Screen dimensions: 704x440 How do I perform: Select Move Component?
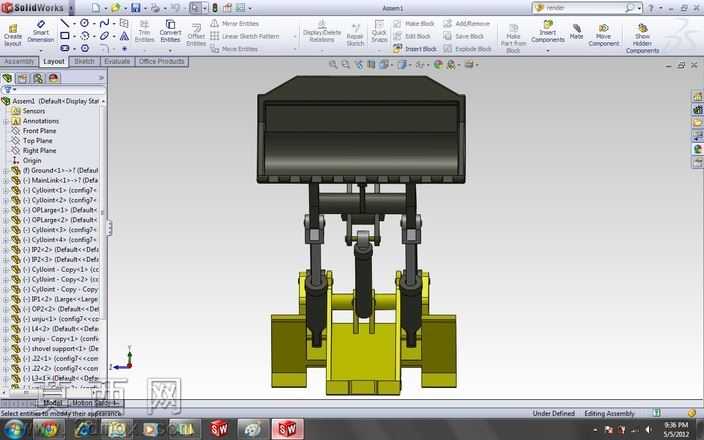pos(603,35)
